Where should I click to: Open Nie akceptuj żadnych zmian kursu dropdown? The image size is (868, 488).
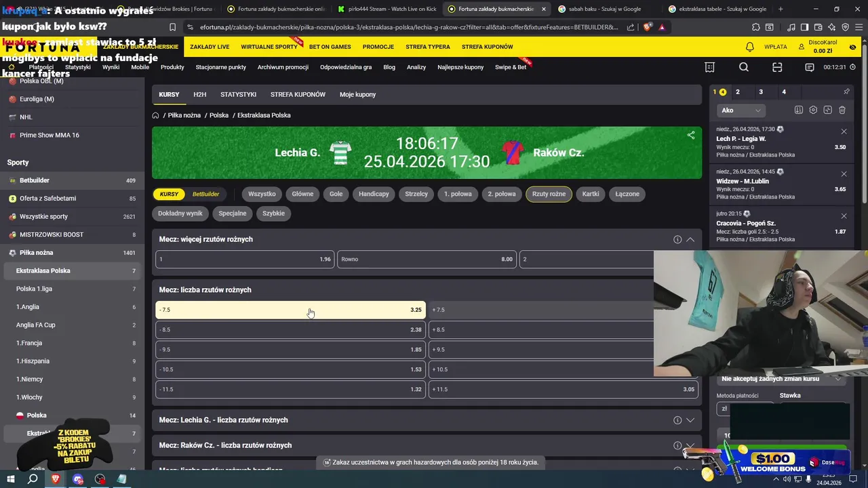[x=780, y=379]
